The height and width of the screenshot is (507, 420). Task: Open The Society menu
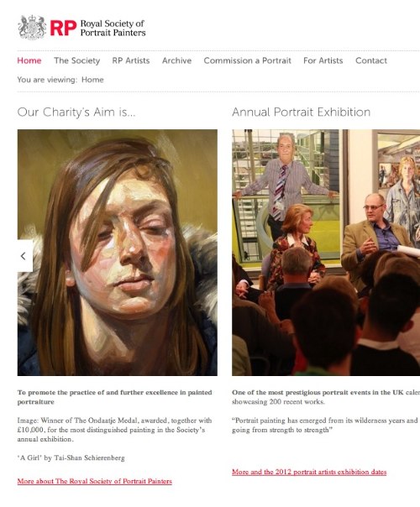pyautogui.click(x=77, y=60)
